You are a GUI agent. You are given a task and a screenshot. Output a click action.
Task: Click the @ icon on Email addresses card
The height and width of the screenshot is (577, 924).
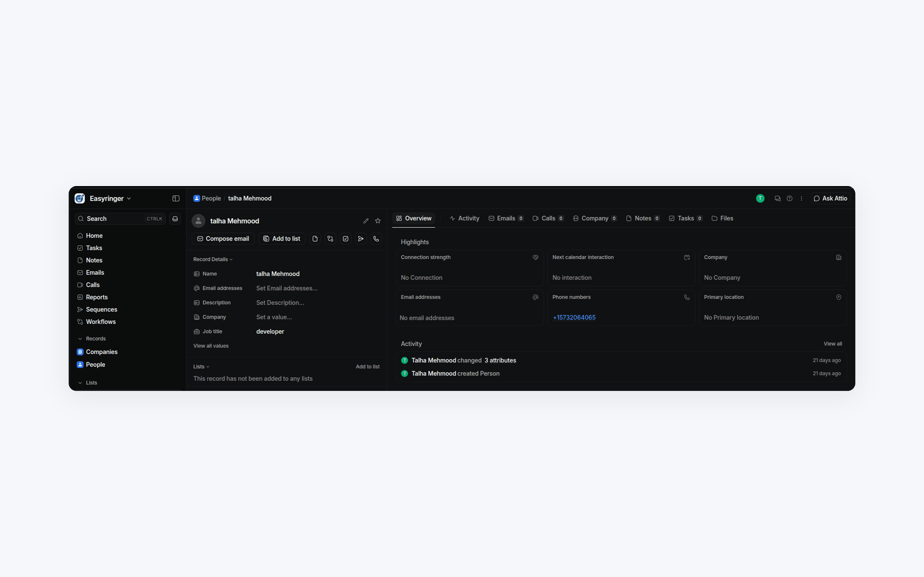[x=536, y=297]
